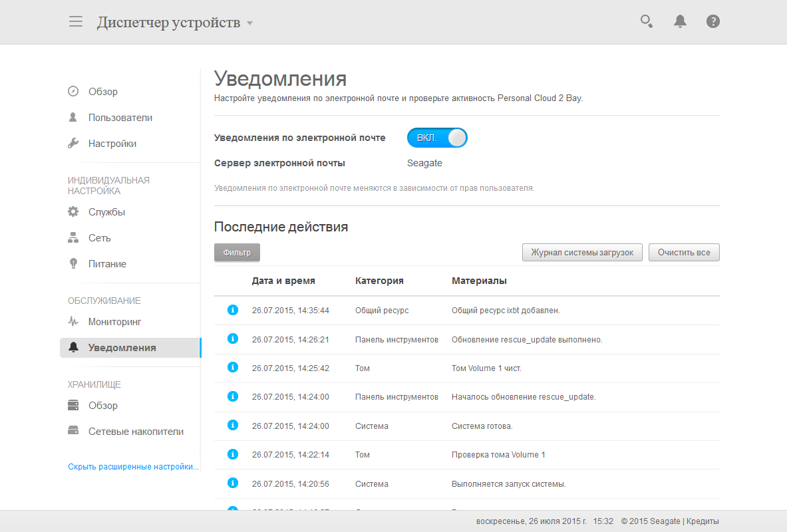Click the Seagate mail server value
The height and width of the screenshot is (532, 787).
click(424, 163)
